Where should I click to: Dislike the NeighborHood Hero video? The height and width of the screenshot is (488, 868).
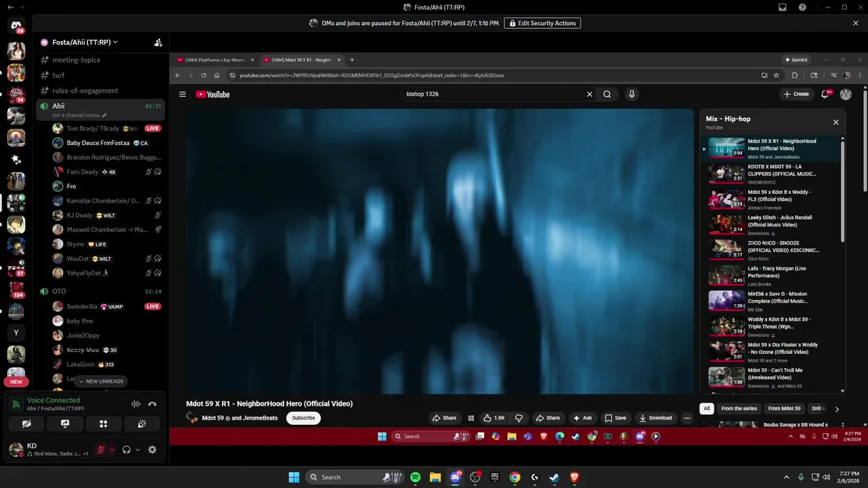pos(519,418)
